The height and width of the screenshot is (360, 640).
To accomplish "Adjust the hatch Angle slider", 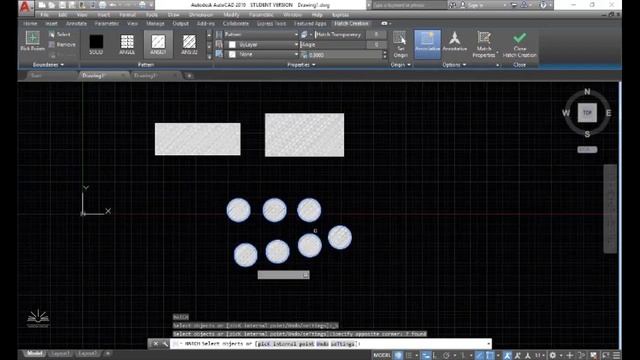I will click(x=333, y=44).
